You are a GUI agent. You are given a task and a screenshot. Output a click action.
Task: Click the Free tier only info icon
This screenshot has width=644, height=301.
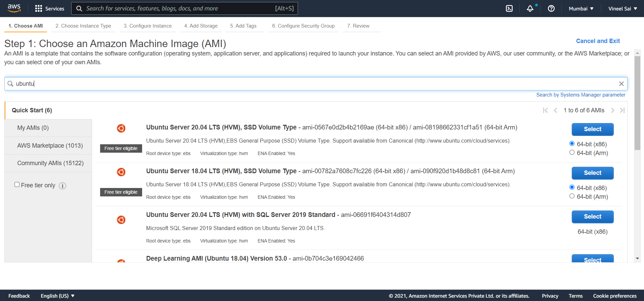point(62,186)
